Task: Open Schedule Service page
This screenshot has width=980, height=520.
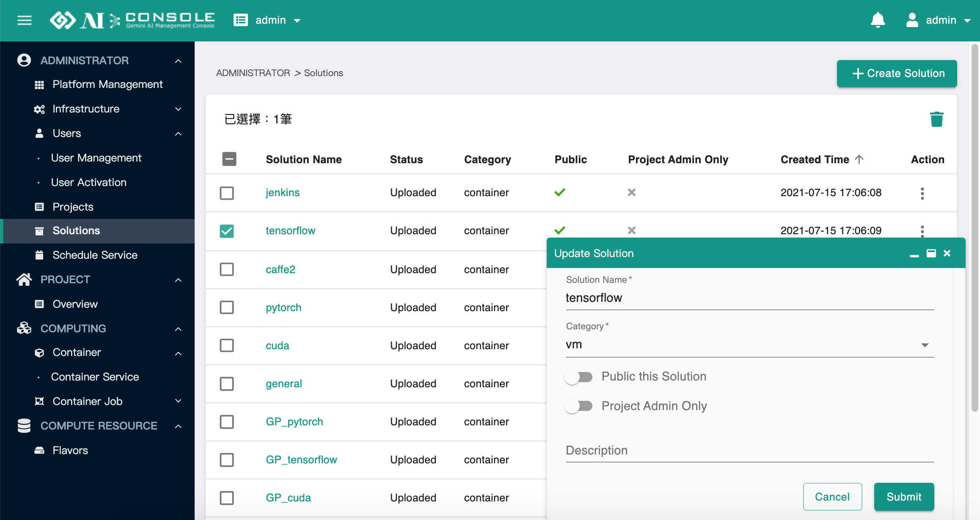Action: pos(95,255)
